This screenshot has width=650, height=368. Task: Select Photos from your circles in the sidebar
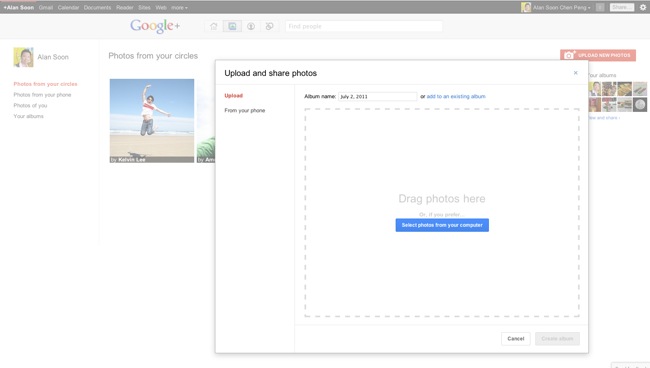point(45,84)
